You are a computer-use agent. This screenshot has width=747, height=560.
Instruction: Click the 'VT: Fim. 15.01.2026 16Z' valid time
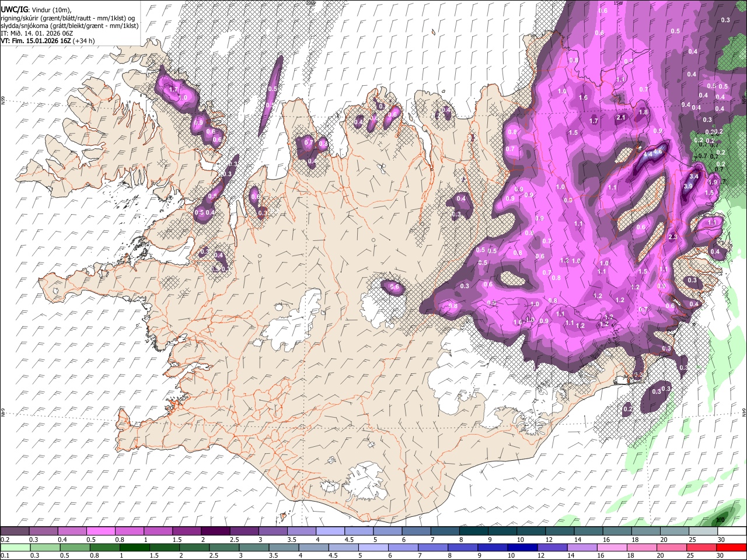pos(36,41)
